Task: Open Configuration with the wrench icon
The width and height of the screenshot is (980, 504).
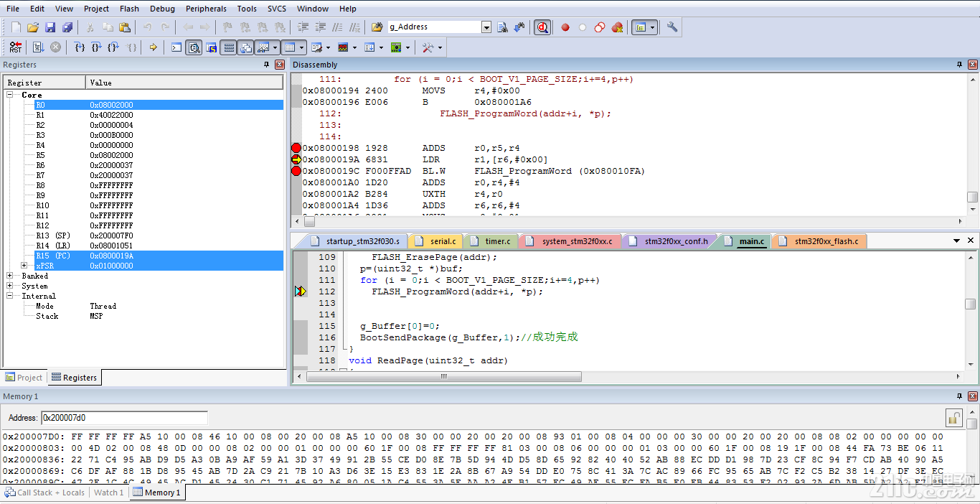Action: pos(672,27)
